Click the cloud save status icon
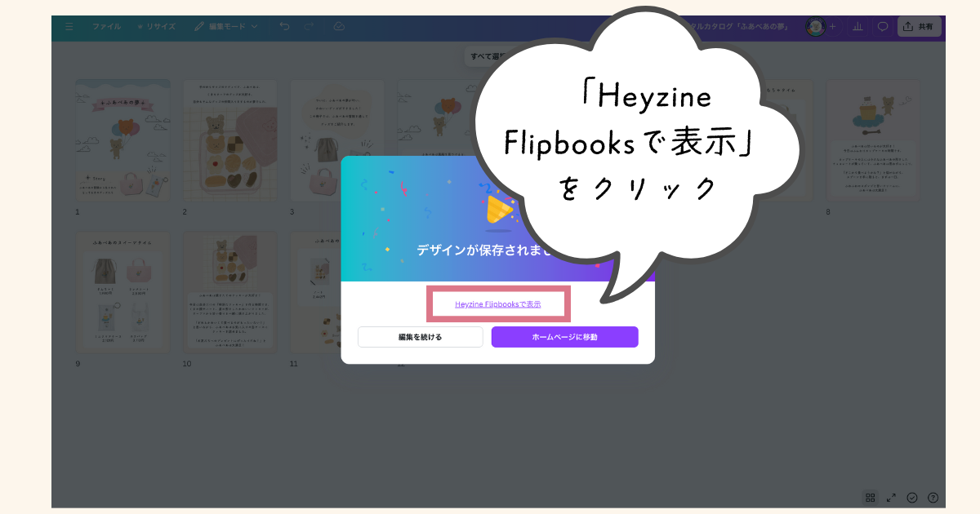 pos(339,26)
